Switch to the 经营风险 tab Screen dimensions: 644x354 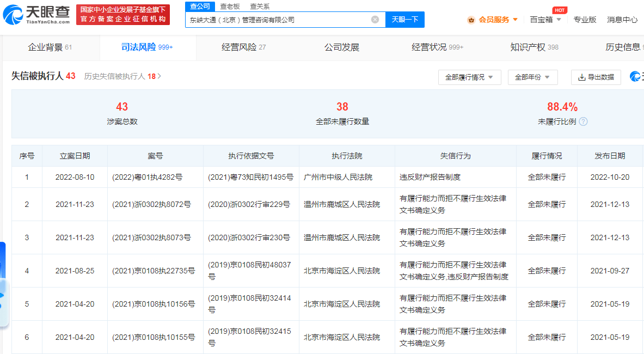(x=243, y=47)
